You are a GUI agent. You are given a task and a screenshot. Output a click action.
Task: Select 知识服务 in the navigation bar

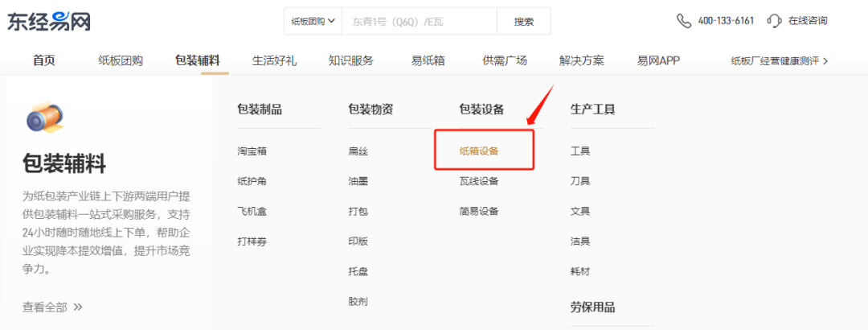351,60
